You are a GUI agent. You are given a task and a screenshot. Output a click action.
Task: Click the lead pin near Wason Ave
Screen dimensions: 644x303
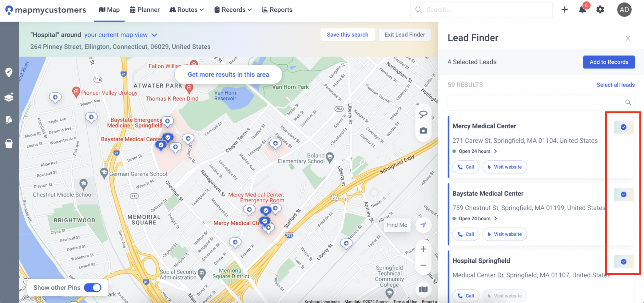point(55,98)
